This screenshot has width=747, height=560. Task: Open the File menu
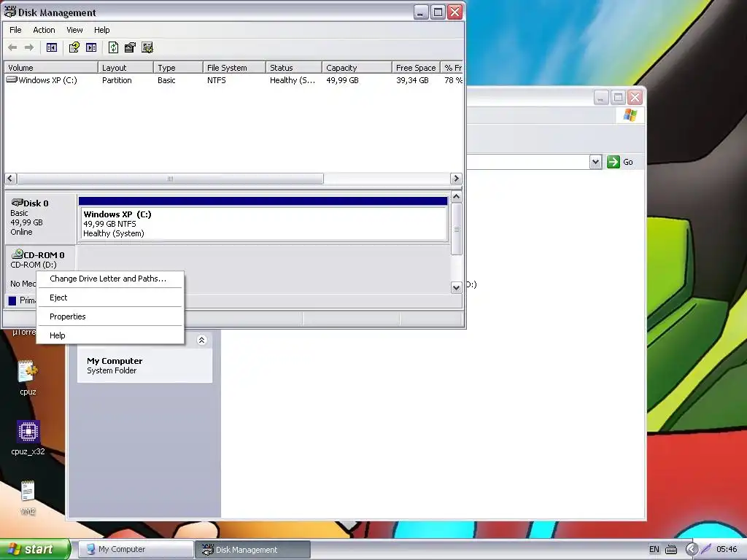tap(15, 30)
